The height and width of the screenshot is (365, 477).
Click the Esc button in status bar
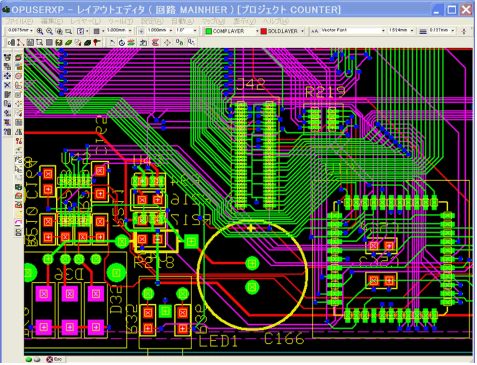click(55, 359)
